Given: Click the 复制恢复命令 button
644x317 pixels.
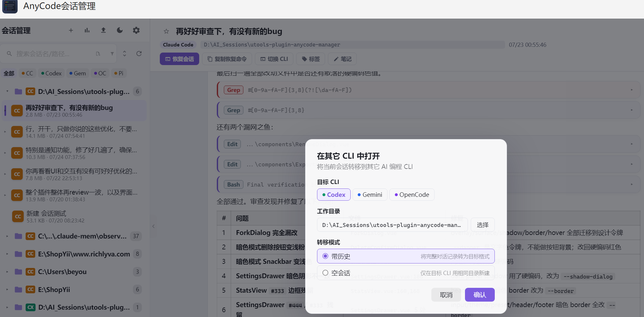Looking at the screenshot, I should (x=227, y=59).
